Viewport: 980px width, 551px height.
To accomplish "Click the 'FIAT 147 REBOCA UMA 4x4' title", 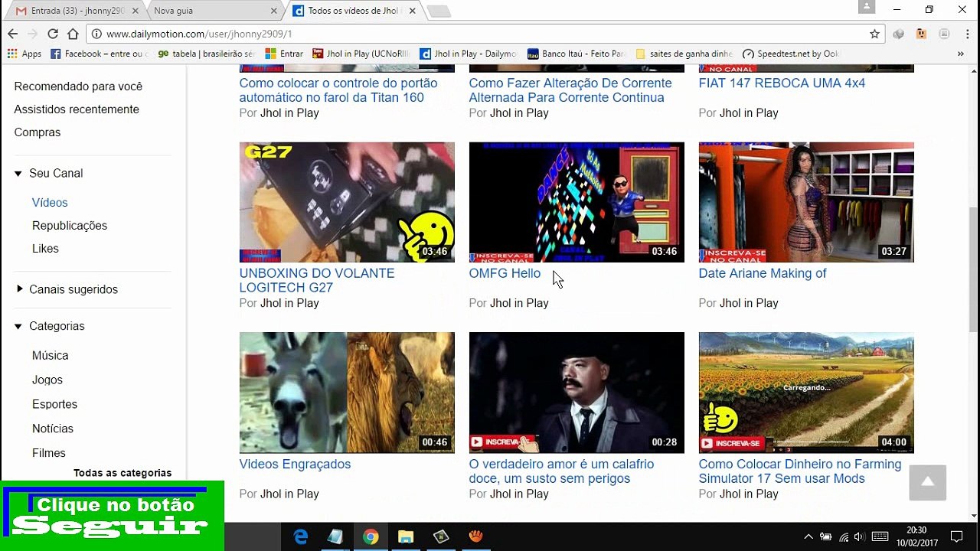I will 782,83.
